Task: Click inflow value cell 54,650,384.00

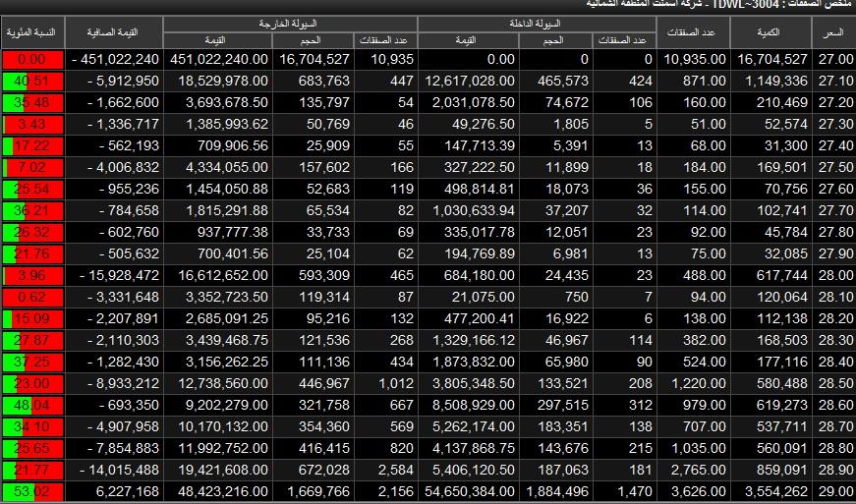Action: (469, 491)
